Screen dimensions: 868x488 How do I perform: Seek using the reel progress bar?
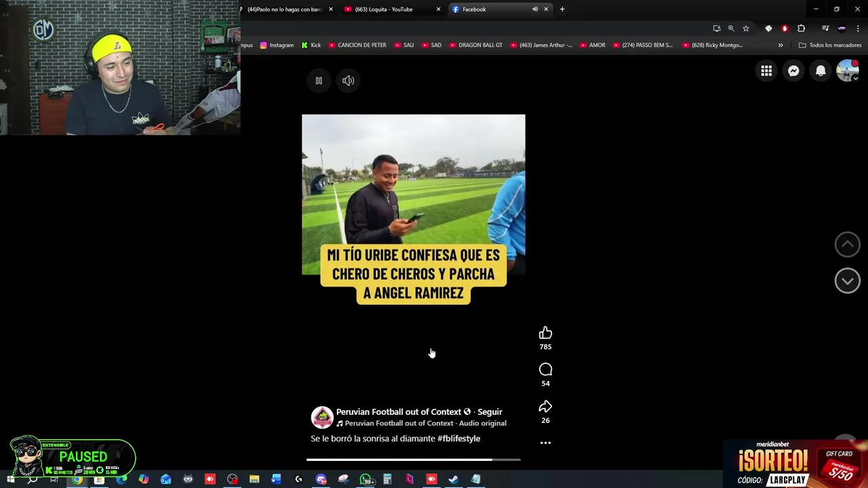(414, 460)
